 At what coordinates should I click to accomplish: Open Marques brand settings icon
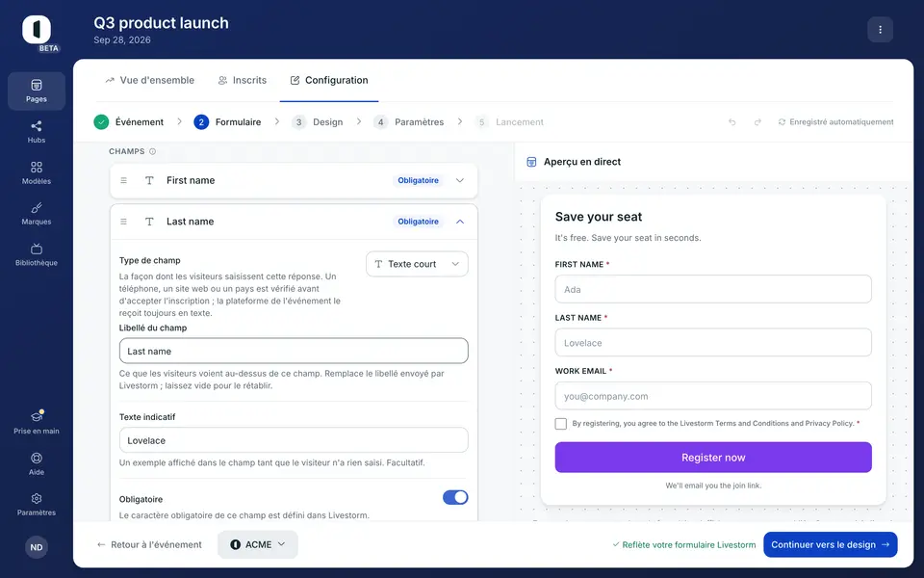tap(37, 214)
